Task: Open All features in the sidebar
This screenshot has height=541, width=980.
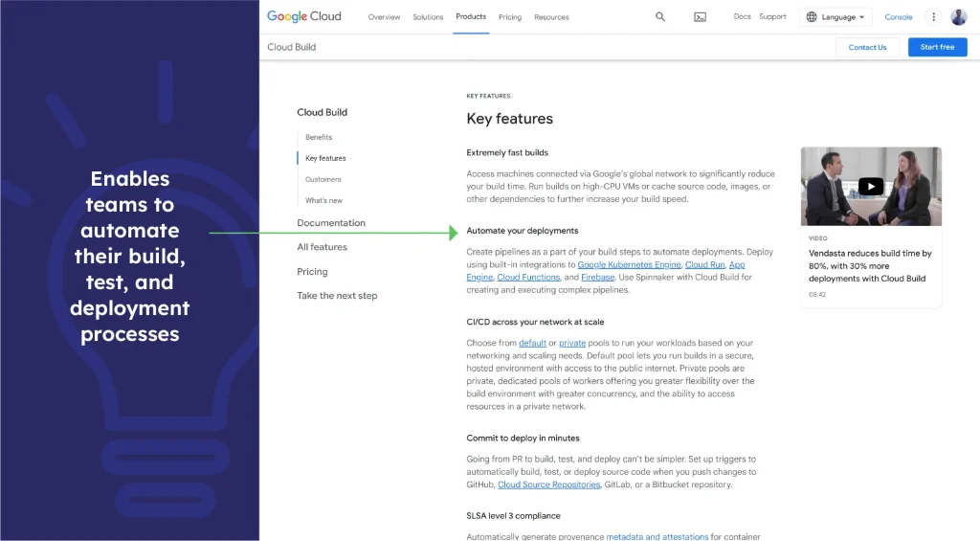Action: click(322, 247)
